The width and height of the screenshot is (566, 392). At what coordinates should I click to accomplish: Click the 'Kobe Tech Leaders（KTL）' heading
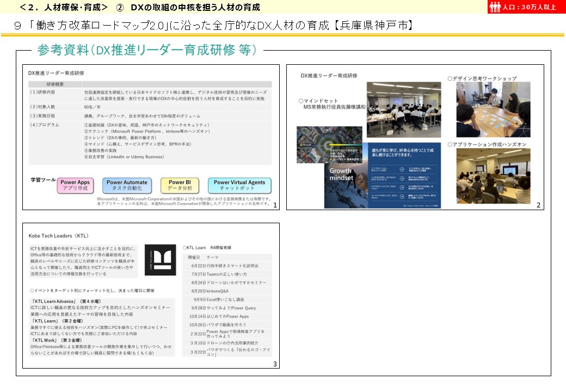click(58, 236)
